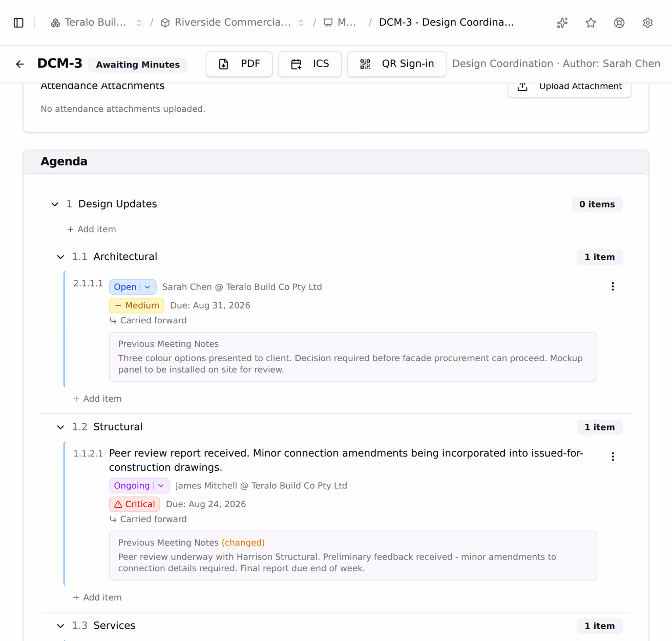Open the Riverside Commercial project switcher
The image size is (672, 641).
(x=301, y=23)
